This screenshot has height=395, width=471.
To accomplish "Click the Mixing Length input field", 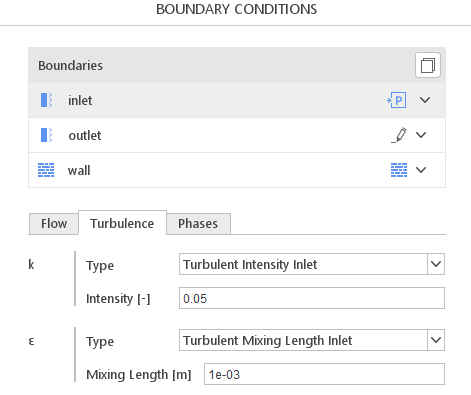I will [324, 374].
